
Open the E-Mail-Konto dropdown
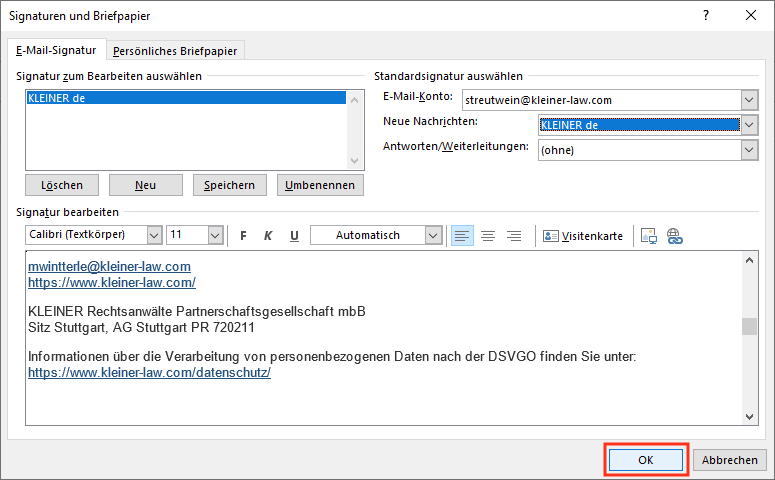749,100
